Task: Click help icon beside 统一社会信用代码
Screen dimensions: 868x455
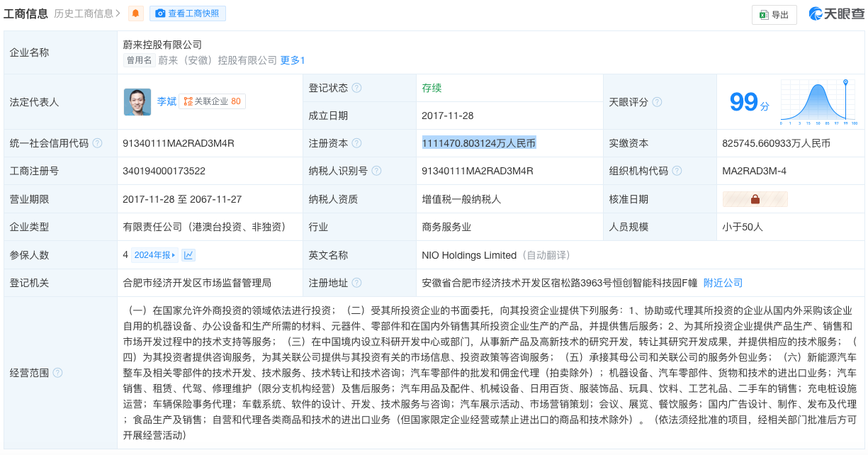Action: coord(97,143)
